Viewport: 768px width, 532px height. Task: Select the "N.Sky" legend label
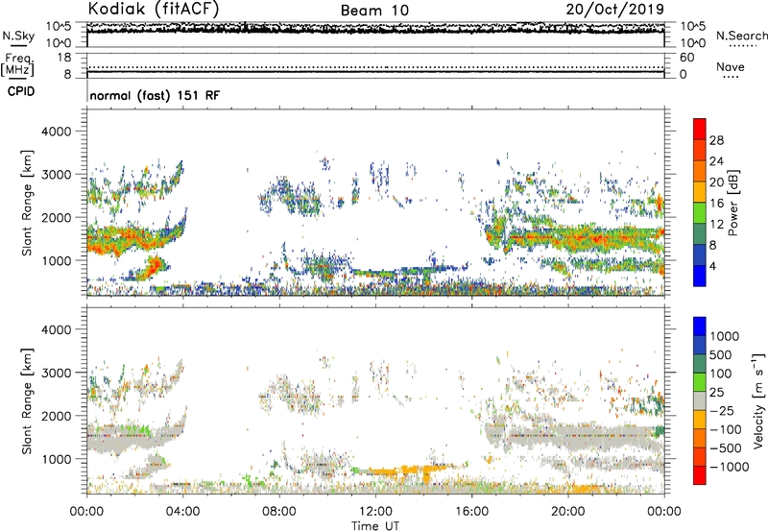[x=18, y=36]
